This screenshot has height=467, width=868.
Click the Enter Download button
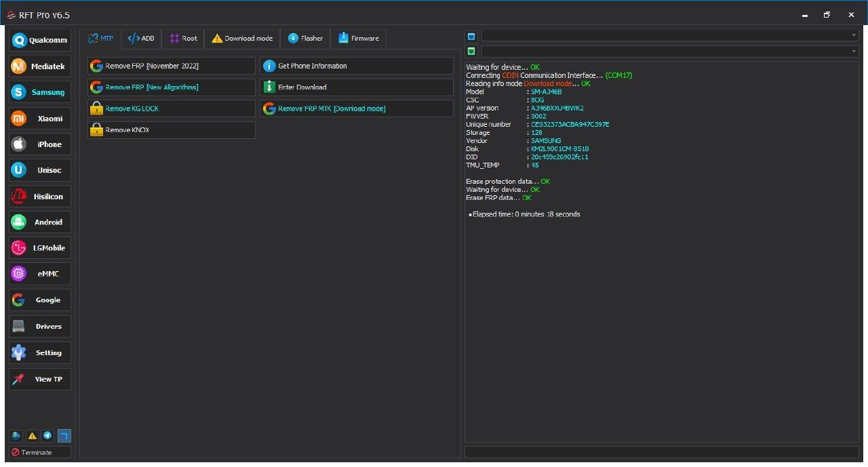coord(357,87)
